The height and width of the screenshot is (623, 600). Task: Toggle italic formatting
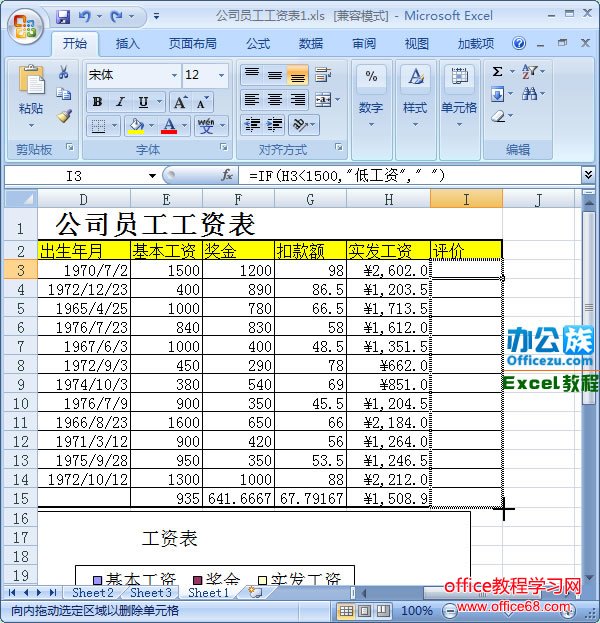click(120, 102)
